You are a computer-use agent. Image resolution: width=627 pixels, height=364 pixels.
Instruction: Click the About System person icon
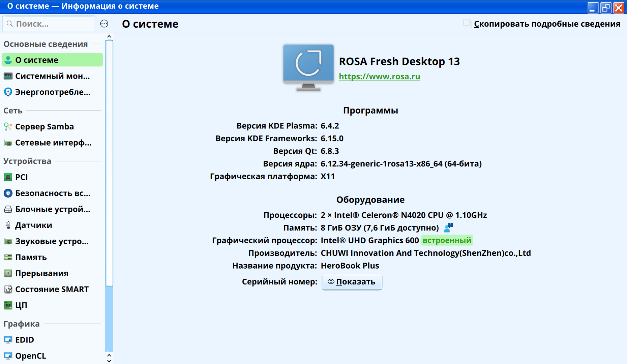click(x=8, y=60)
